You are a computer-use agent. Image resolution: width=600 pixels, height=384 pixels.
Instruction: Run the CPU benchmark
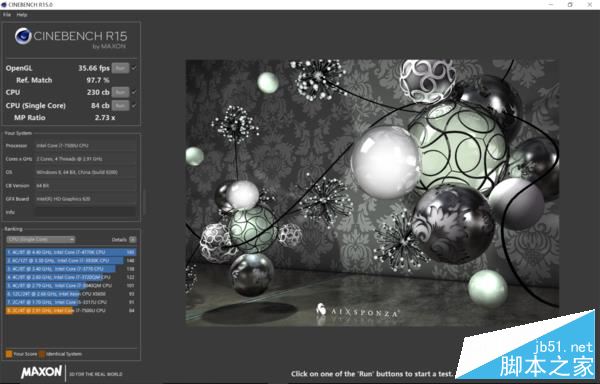point(120,92)
